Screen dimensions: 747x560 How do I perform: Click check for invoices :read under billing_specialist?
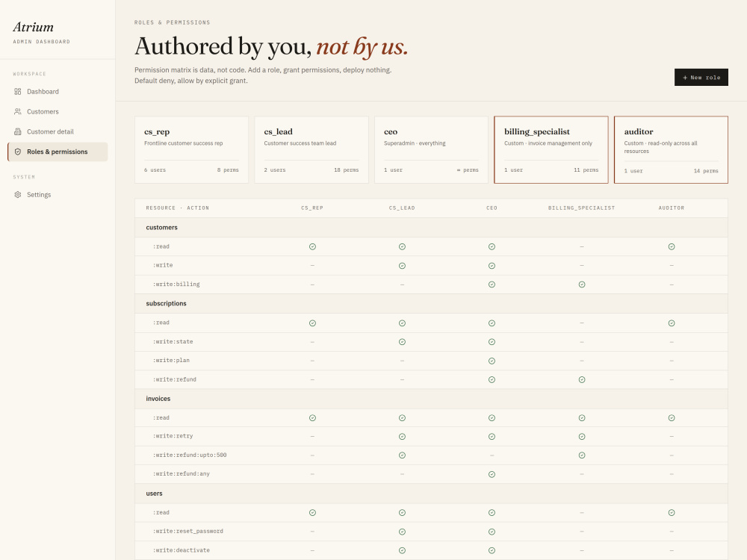582,417
